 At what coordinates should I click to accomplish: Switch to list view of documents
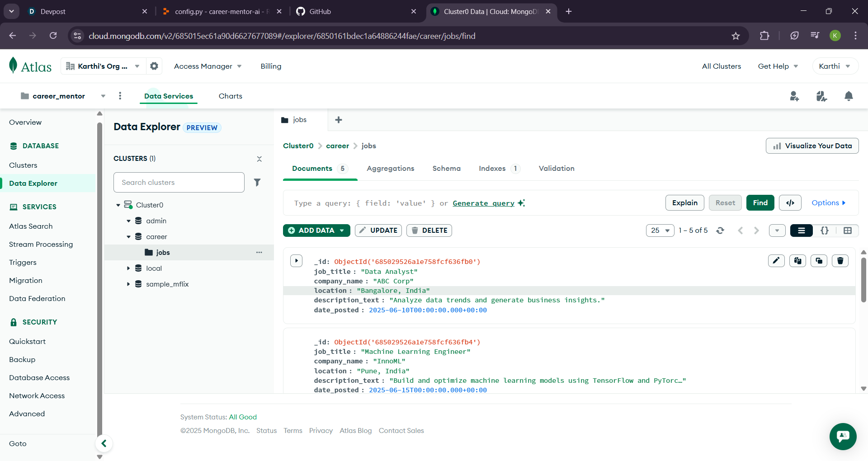pyautogui.click(x=801, y=230)
